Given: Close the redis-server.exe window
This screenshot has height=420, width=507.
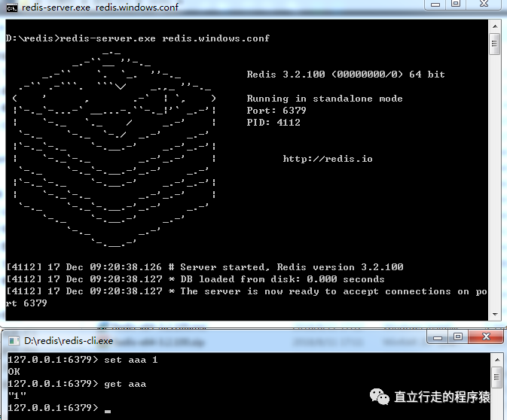Looking at the screenshot, I should (x=484, y=5).
